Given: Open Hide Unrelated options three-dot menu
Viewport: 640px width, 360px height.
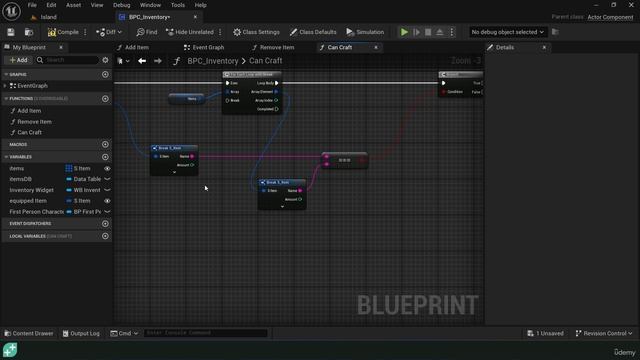Looking at the screenshot, I should 220,32.
